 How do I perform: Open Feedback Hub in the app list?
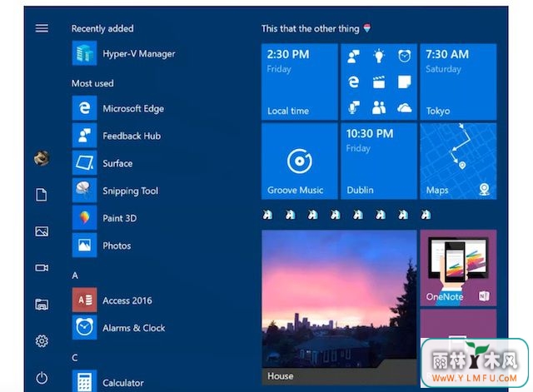coord(117,136)
